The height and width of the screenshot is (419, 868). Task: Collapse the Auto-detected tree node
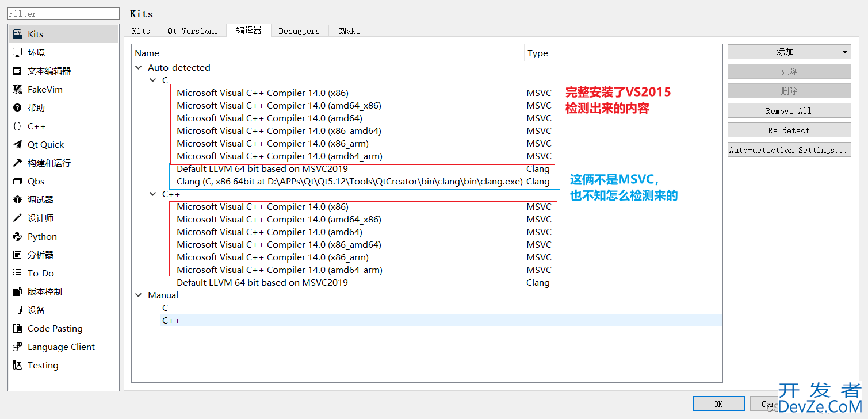click(x=139, y=68)
